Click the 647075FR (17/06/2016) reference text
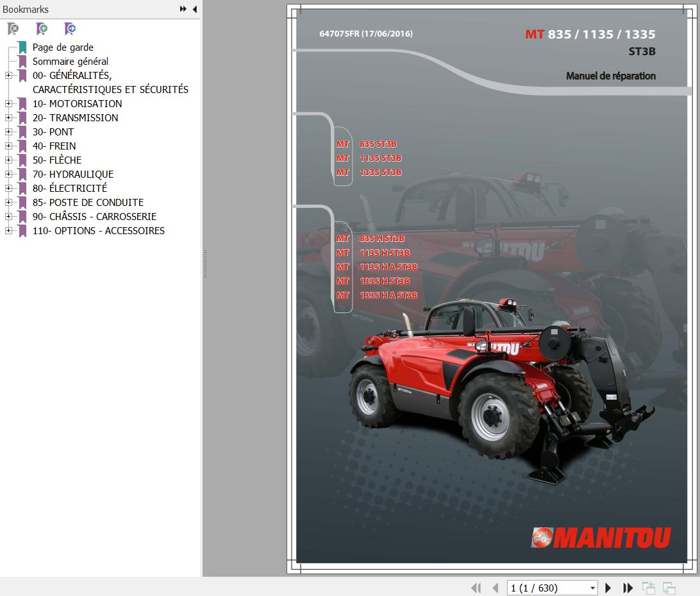 [366, 33]
